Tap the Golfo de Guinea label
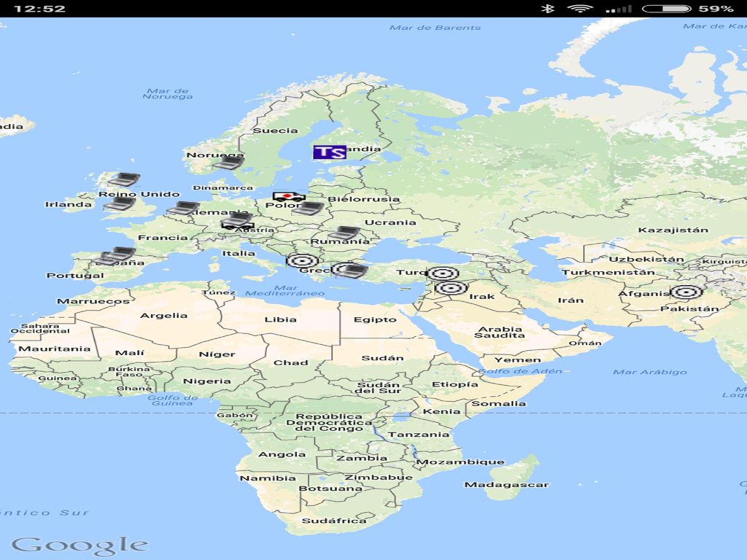The width and height of the screenshot is (747, 560). pos(172,400)
